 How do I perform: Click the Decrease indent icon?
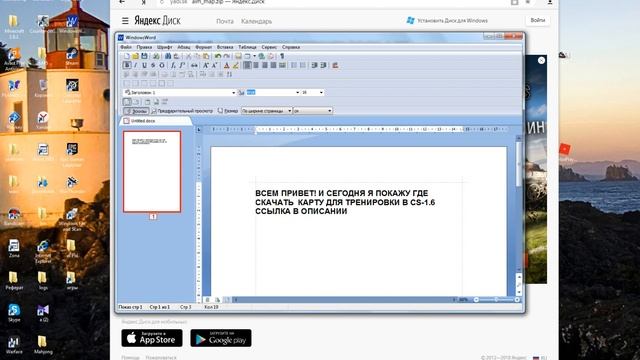pyautogui.click(x=314, y=65)
